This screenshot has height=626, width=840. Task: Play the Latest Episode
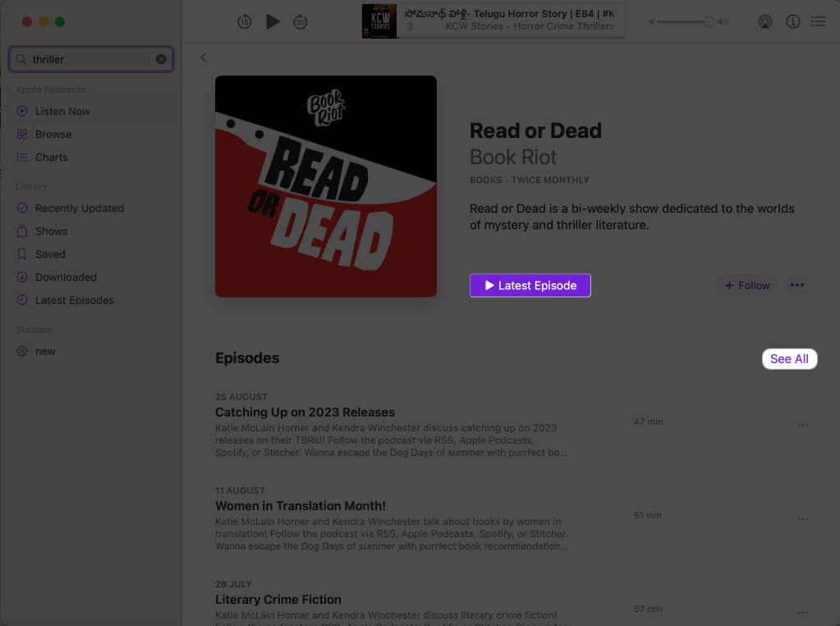click(x=530, y=285)
